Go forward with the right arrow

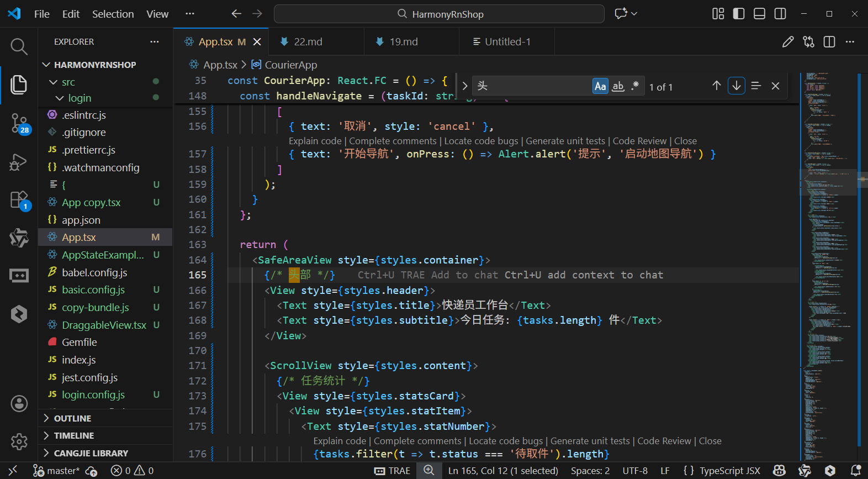pyautogui.click(x=257, y=14)
